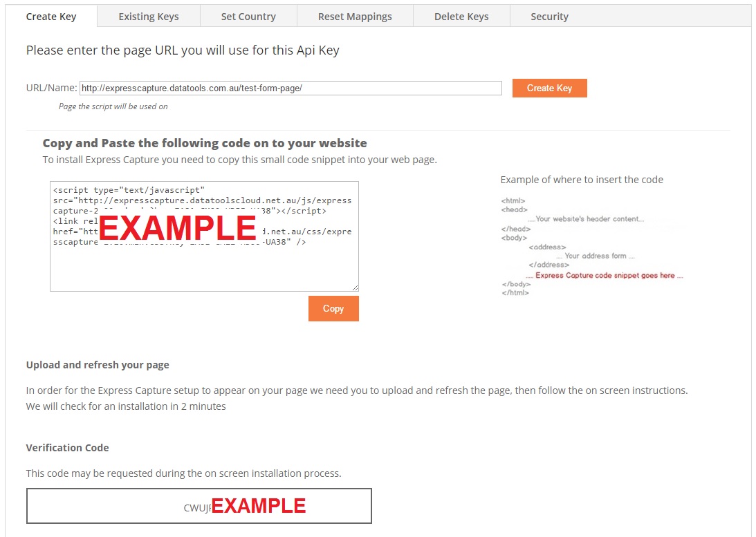This screenshot has width=756, height=537.
Task: Open the Delete Keys tab
Action: point(461,17)
